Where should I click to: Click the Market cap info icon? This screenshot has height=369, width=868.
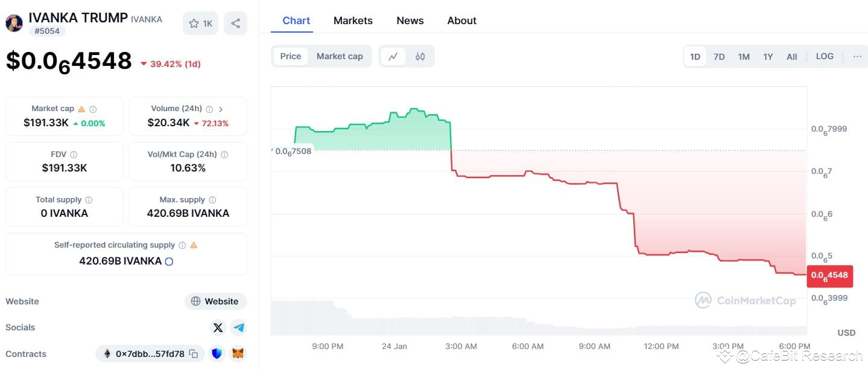coord(93,109)
